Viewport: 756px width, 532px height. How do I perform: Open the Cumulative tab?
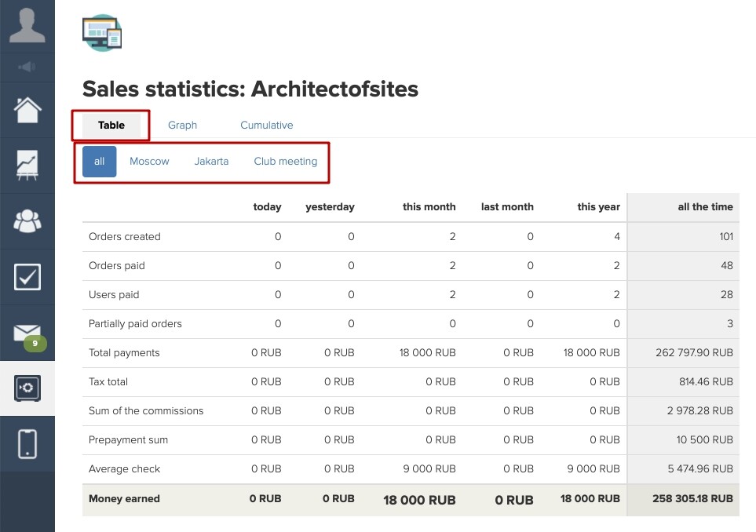point(267,126)
